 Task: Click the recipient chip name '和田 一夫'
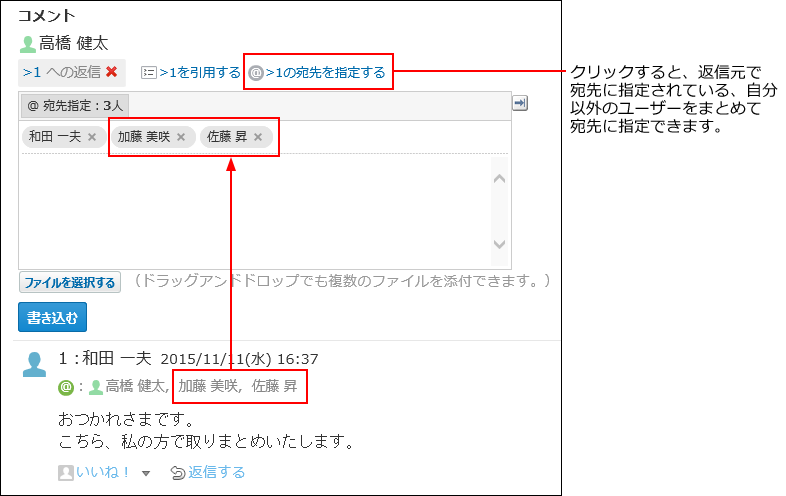point(55,136)
